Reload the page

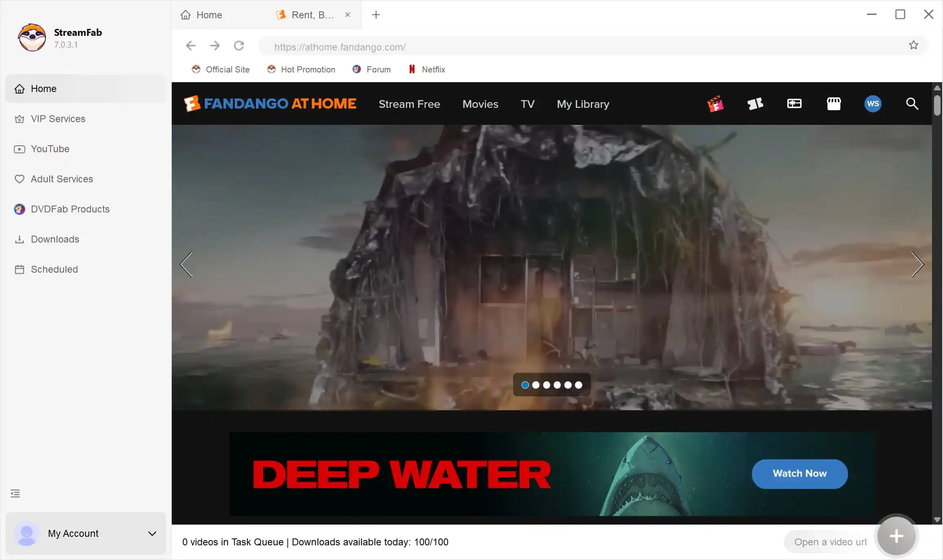(x=239, y=46)
